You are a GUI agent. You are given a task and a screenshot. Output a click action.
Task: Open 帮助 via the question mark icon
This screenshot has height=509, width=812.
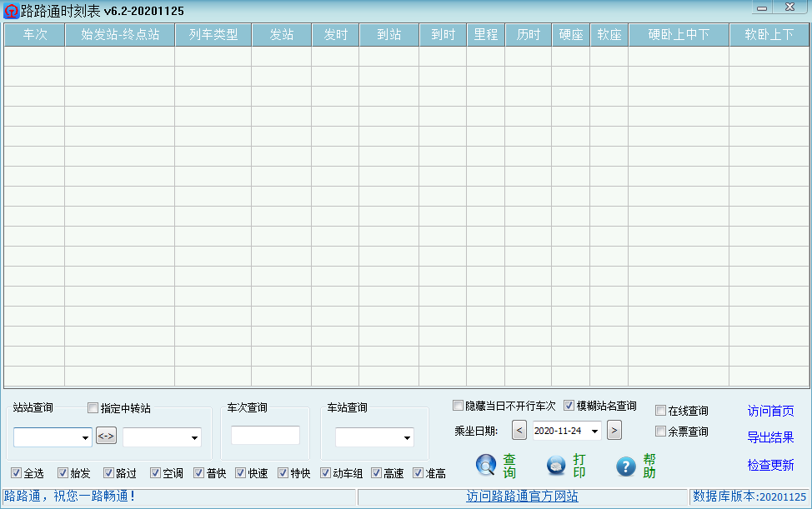626,467
